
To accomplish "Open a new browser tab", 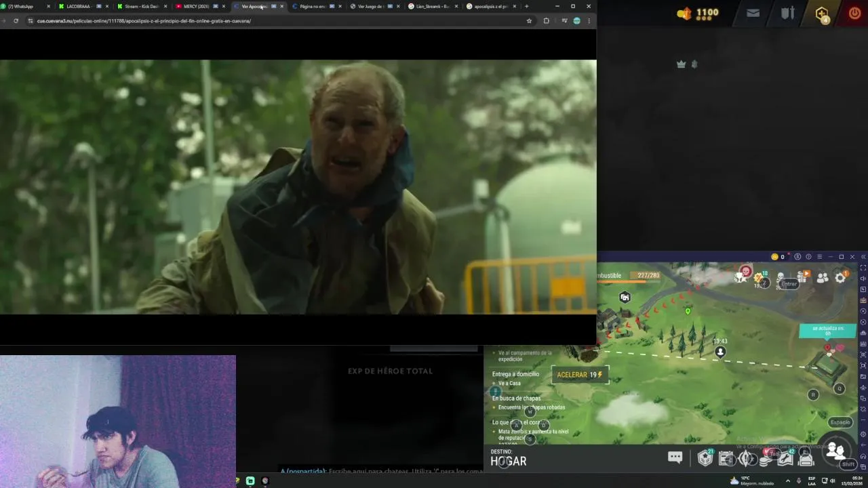I will coord(526,6).
